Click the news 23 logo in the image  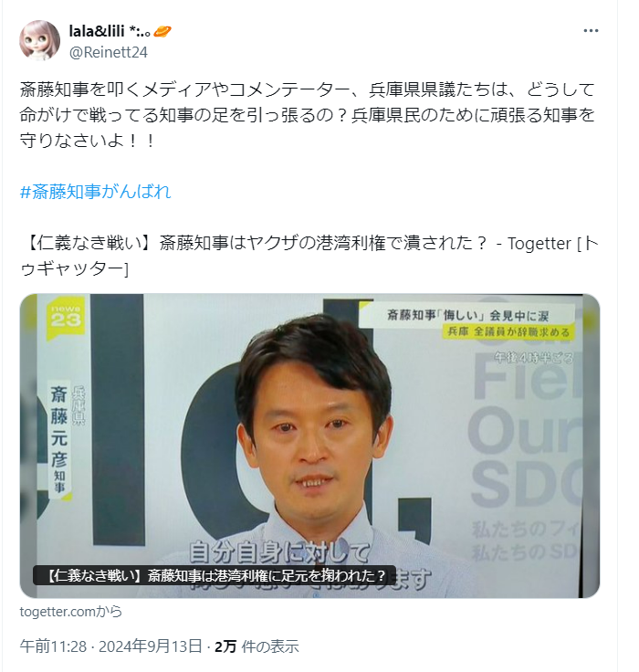[x=65, y=318]
